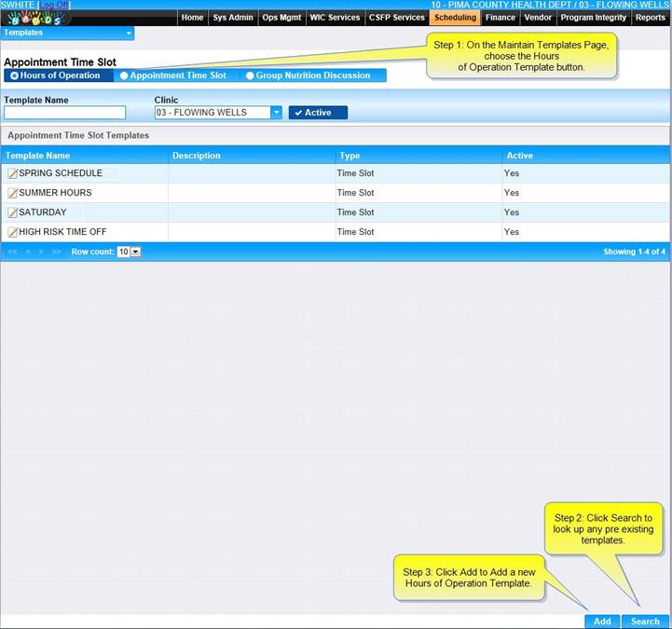Go to first page of results
672x629 pixels.
click(x=13, y=252)
